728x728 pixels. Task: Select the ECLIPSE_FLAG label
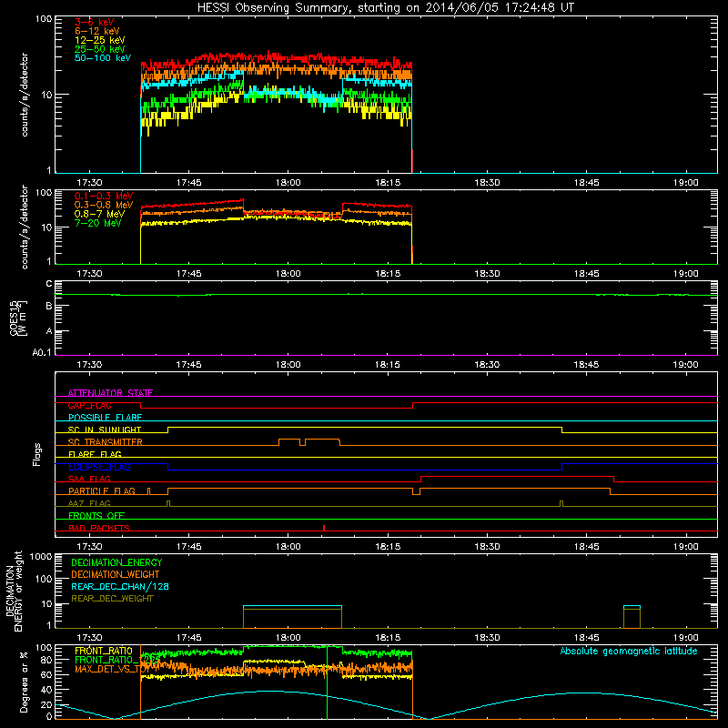coord(99,467)
